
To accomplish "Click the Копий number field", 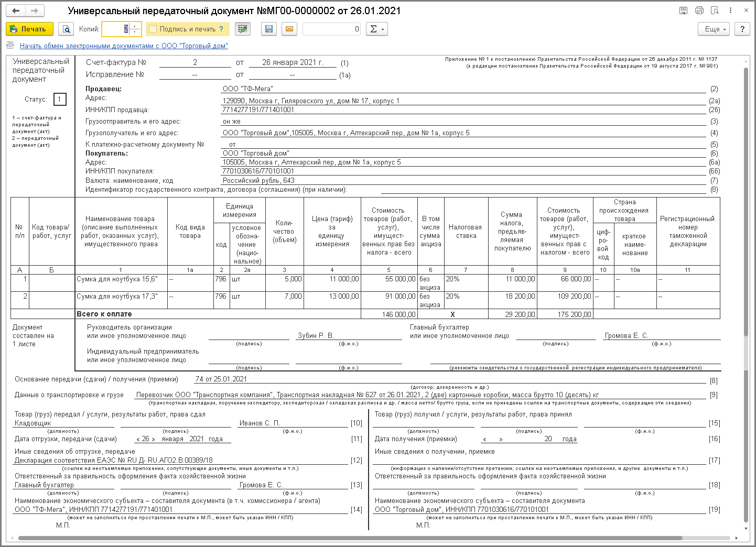I will coord(116,29).
